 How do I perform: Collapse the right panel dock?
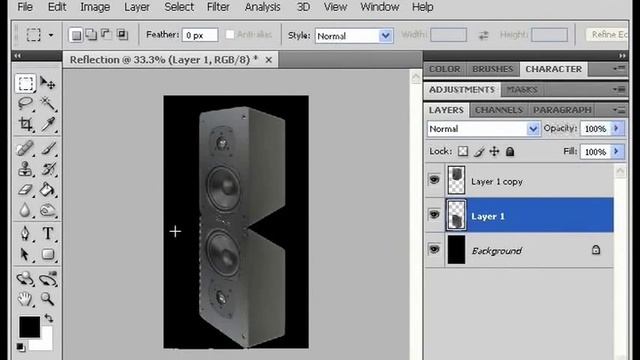[x=622, y=56]
